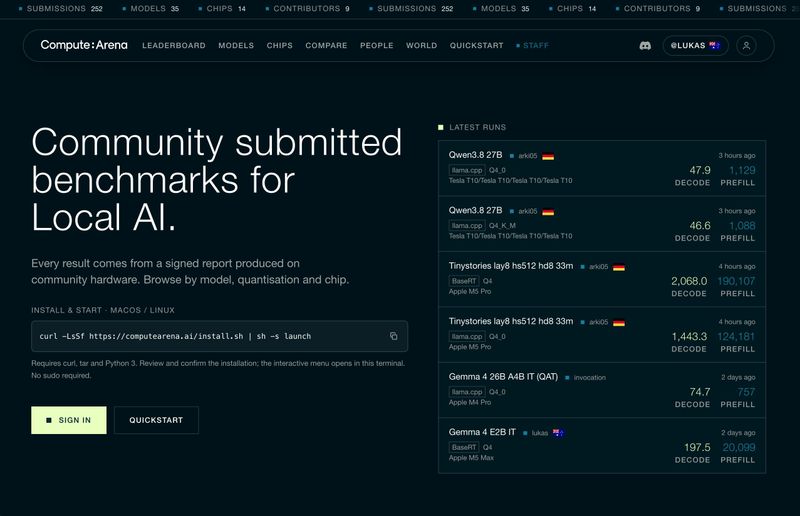Open the Staff nav item

click(x=532, y=45)
